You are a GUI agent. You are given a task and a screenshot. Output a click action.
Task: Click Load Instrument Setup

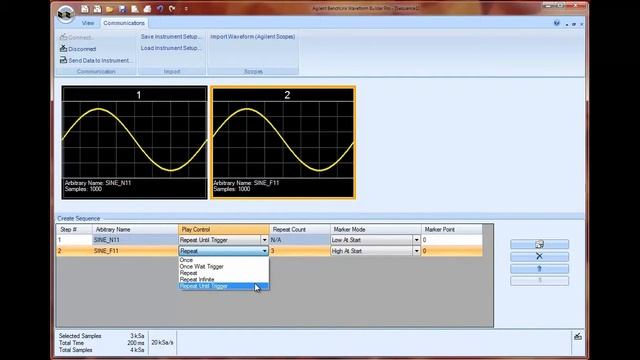[171, 48]
